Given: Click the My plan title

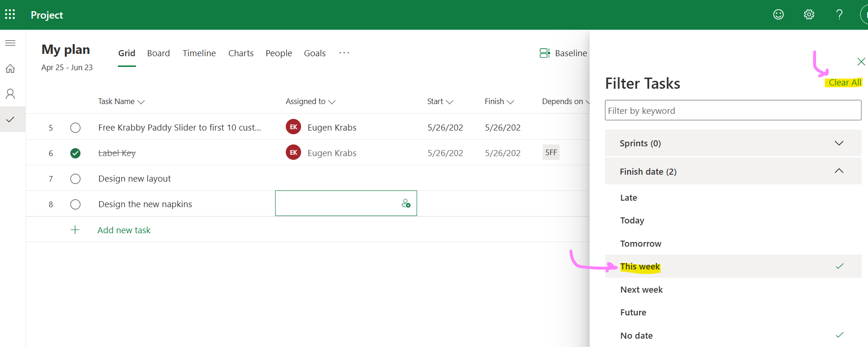Looking at the screenshot, I should [66, 50].
